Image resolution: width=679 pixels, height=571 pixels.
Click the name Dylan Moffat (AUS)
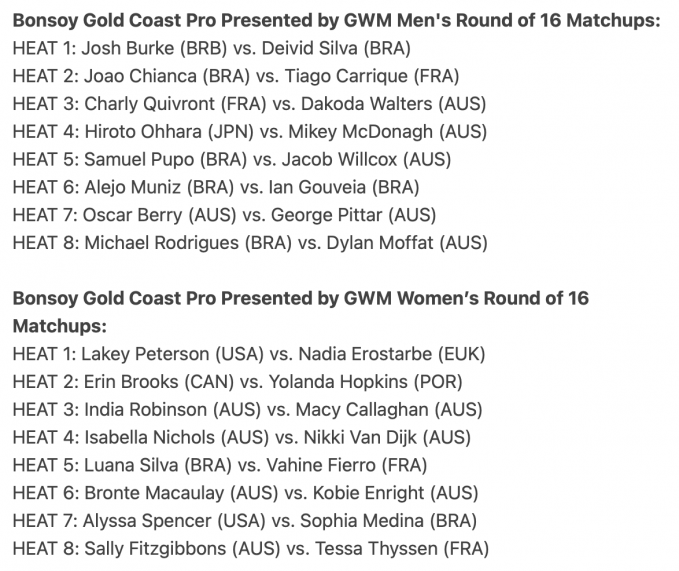coord(407,243)
